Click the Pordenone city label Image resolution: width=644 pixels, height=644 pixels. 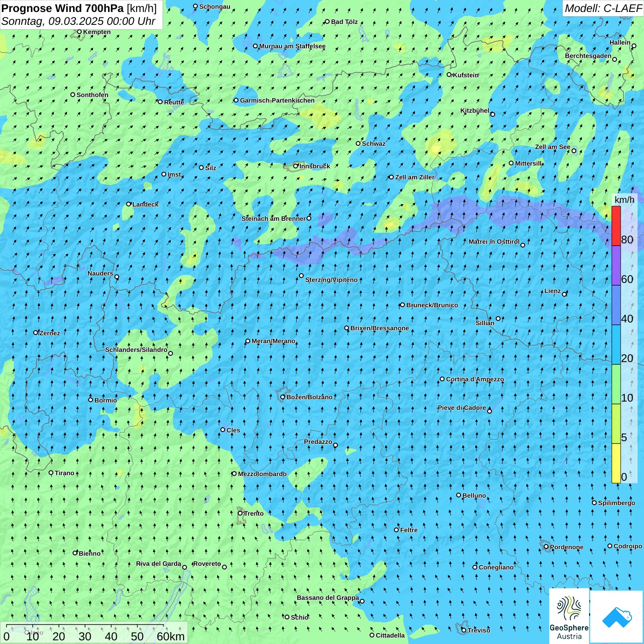click(567, 547)
